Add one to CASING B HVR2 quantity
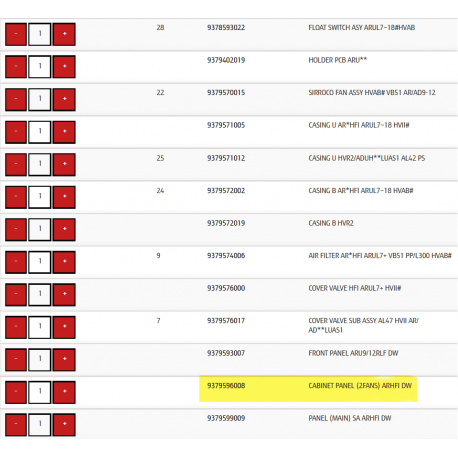The image size is (458, 458). [64, 229]
